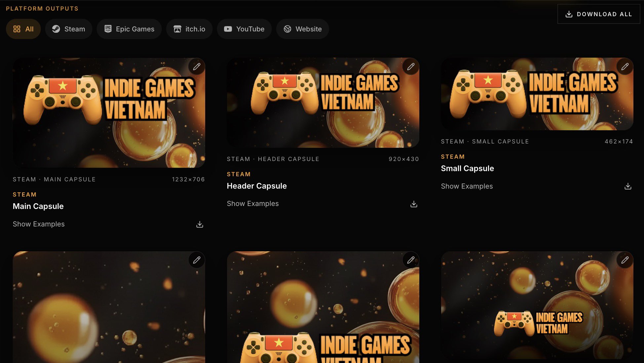Switch to the itch.io filter tab

(189, 29)
